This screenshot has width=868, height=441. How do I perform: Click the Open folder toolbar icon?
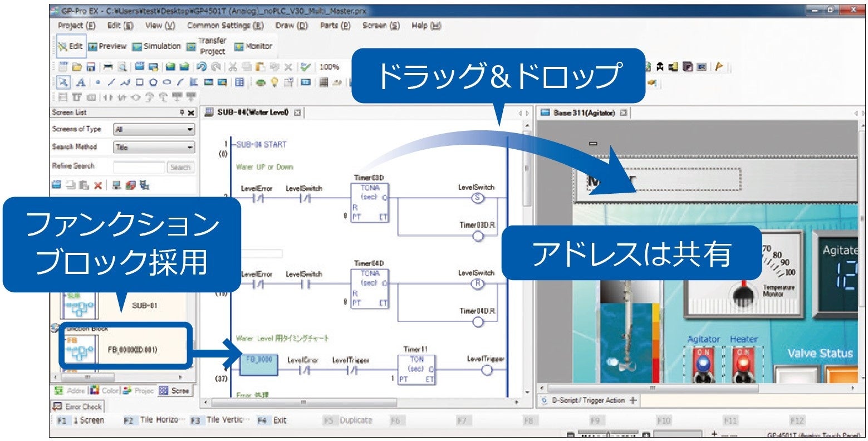[x=77, y=67]
